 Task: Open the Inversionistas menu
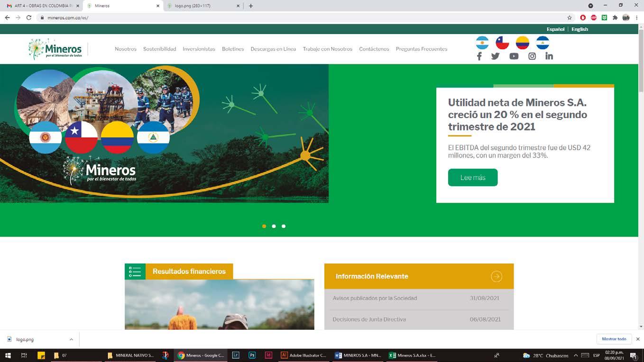(x=199, y=49)
